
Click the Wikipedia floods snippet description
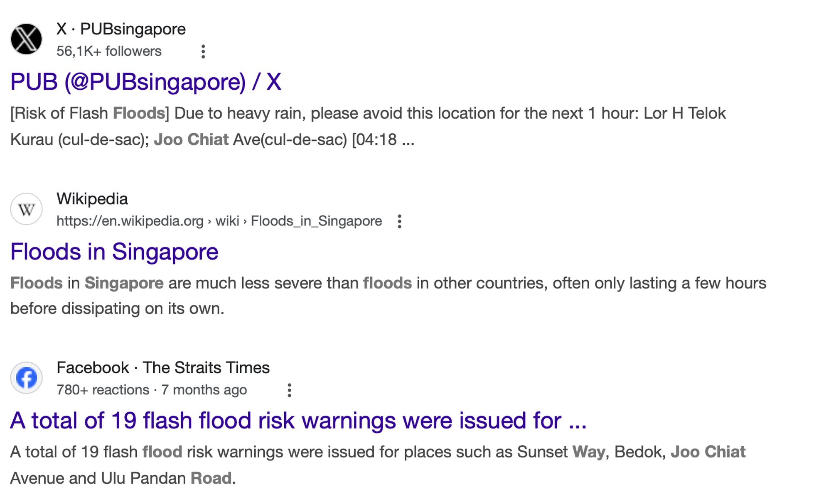(388, 296)
